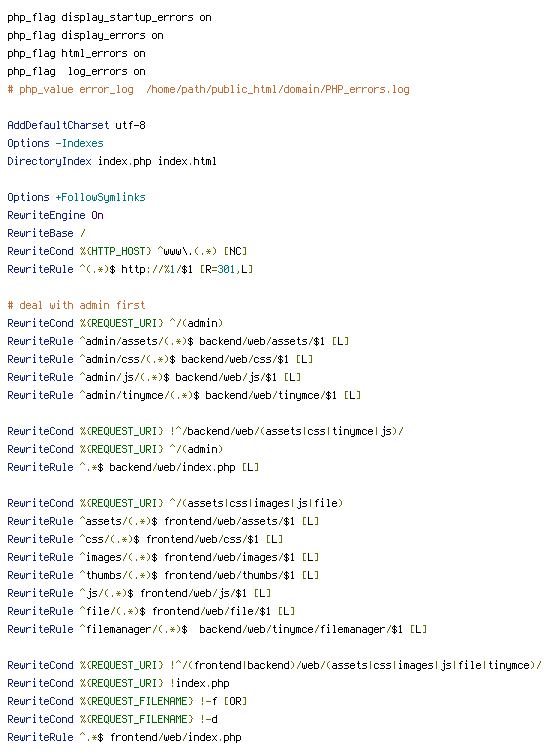The height and width of the screenshot is (754, 550).
Task: Click the admin/css rewrite rule line
Action: 160,359
